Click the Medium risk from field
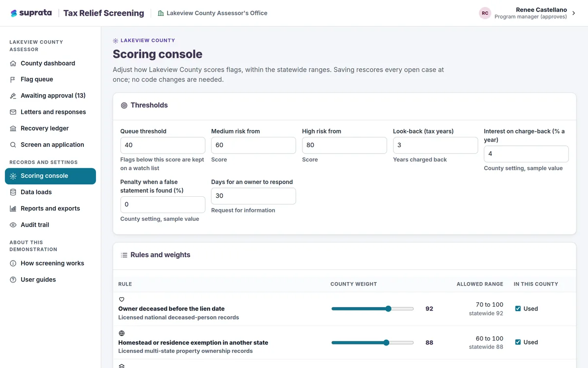 click(253, 145)
